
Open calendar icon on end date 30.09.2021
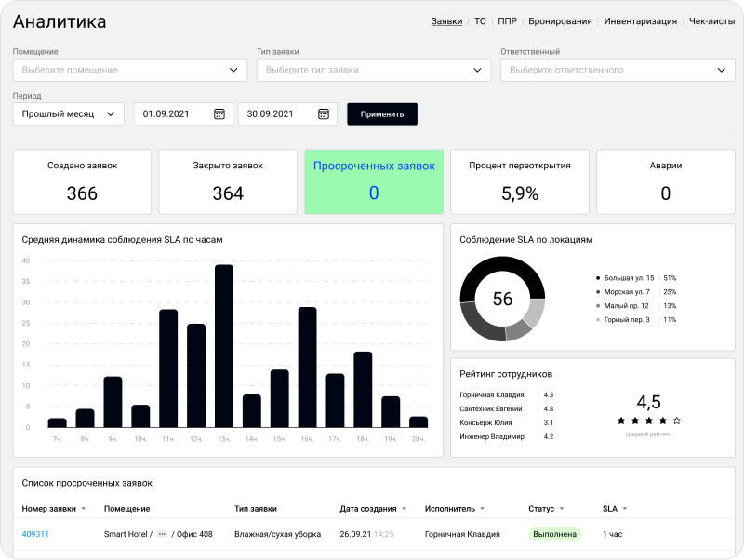pos(324,114)
